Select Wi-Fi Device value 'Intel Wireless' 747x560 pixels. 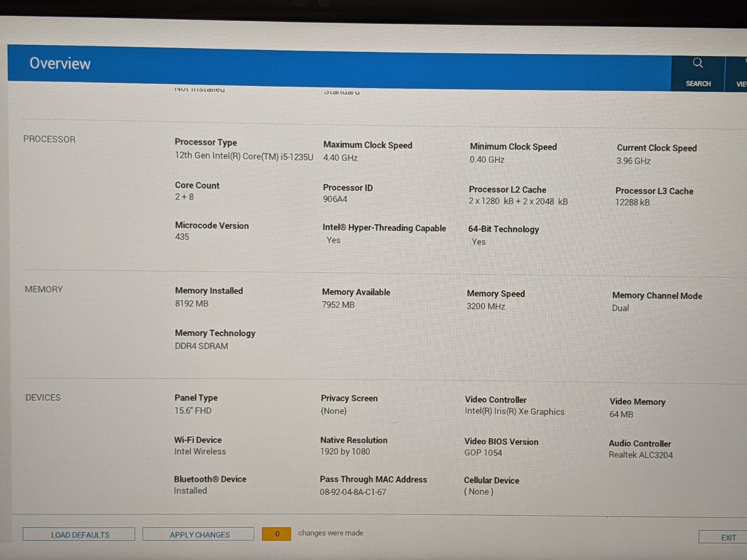[200, 452]
